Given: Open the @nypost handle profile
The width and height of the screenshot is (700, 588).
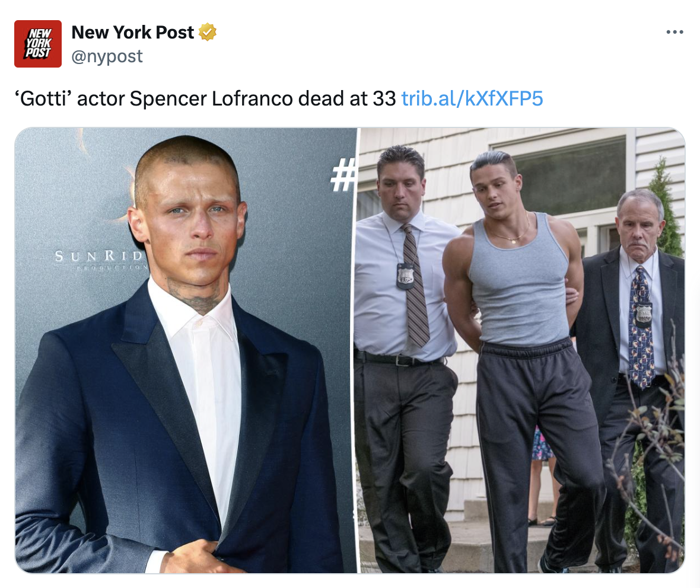Looking at the screenshot, I should pyautogui.click(x=107, y=57).
